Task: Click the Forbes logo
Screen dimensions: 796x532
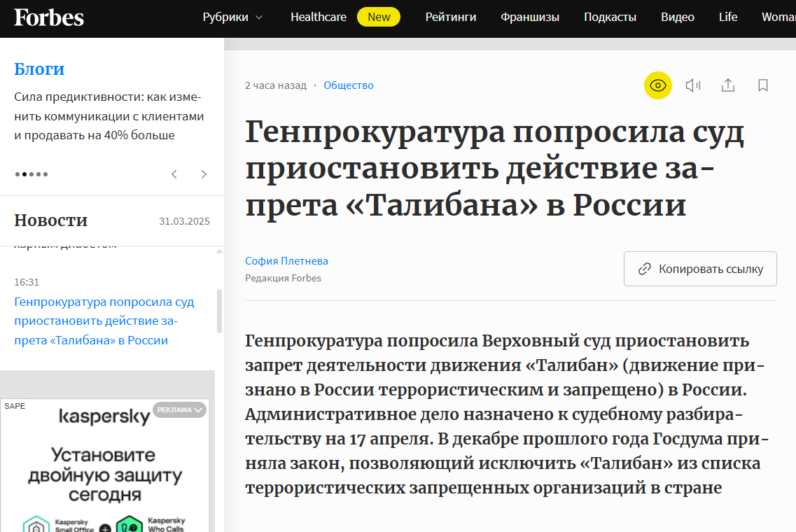Action: (x=48, y=17)
